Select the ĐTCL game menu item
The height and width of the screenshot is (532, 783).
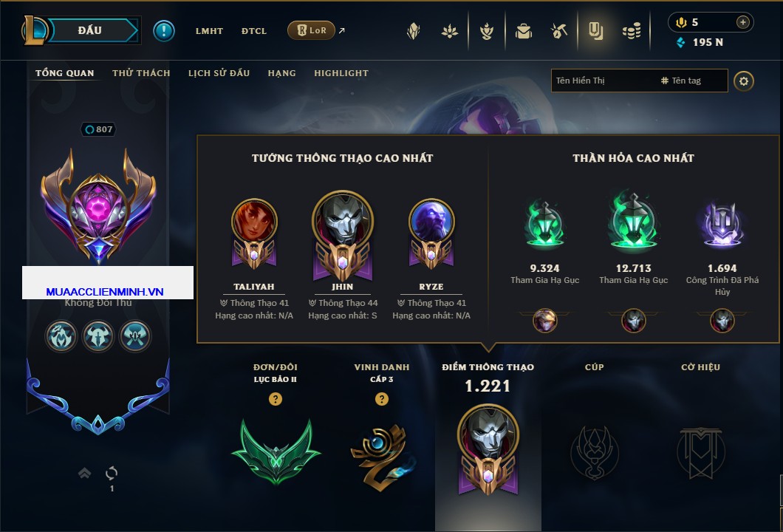[253, 31]
